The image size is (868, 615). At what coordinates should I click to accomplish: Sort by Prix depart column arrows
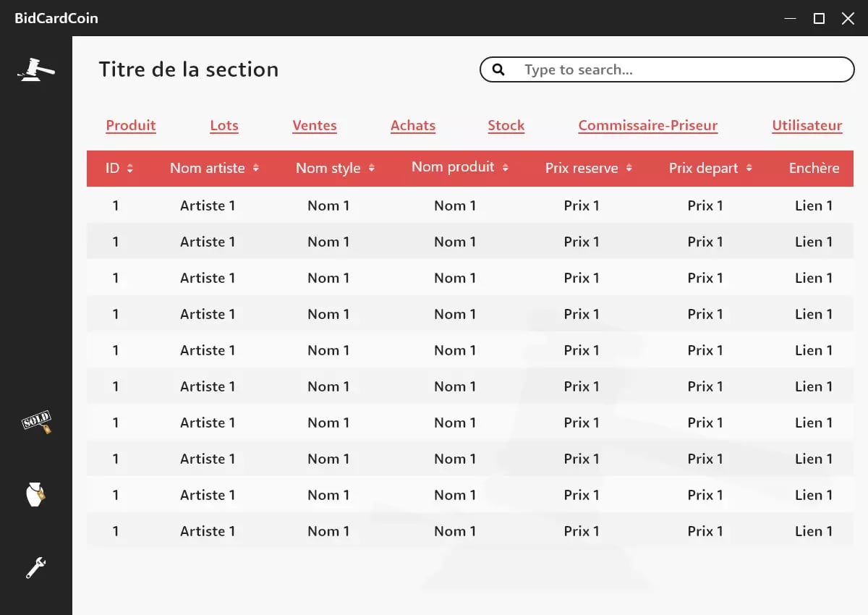[749, 169]
